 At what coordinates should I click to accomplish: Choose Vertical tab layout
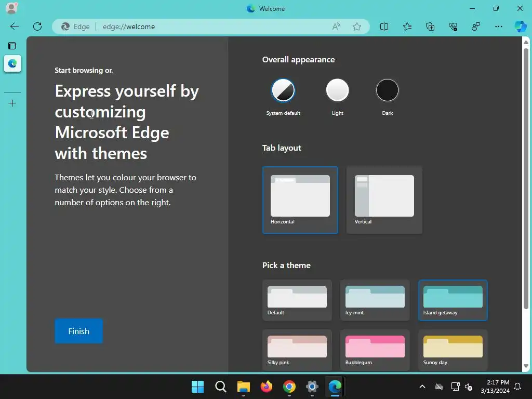[384, 200]
